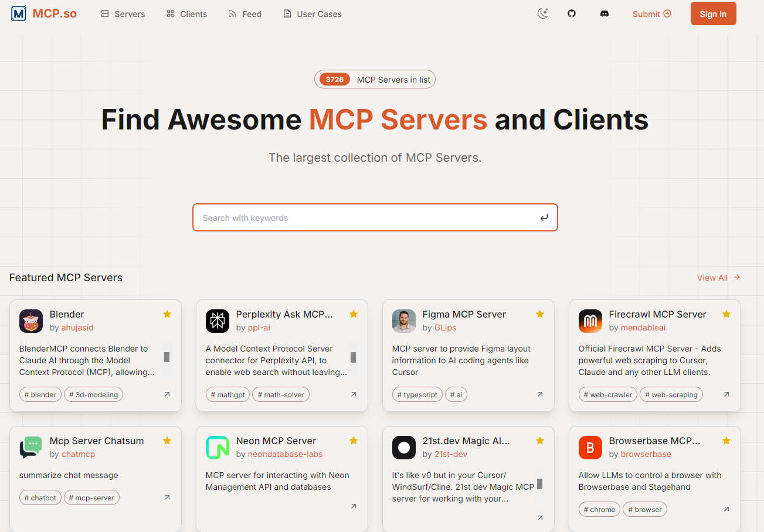Viewport: 764px width, 532px height.
Task: Open author link 21st-dev
Action: (x=450, y=454)
